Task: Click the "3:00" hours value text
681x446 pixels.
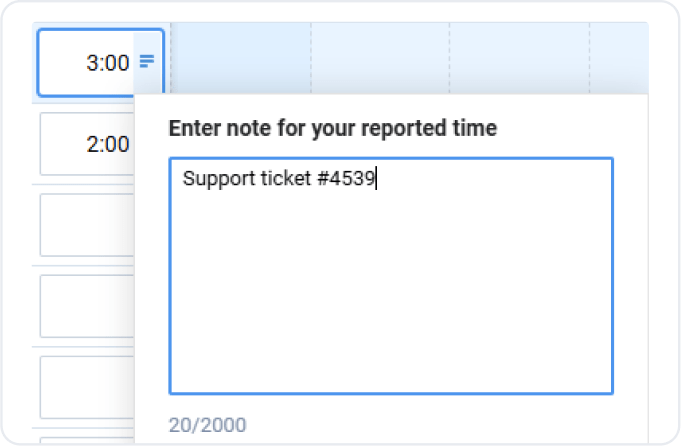Action: [108, 63]
